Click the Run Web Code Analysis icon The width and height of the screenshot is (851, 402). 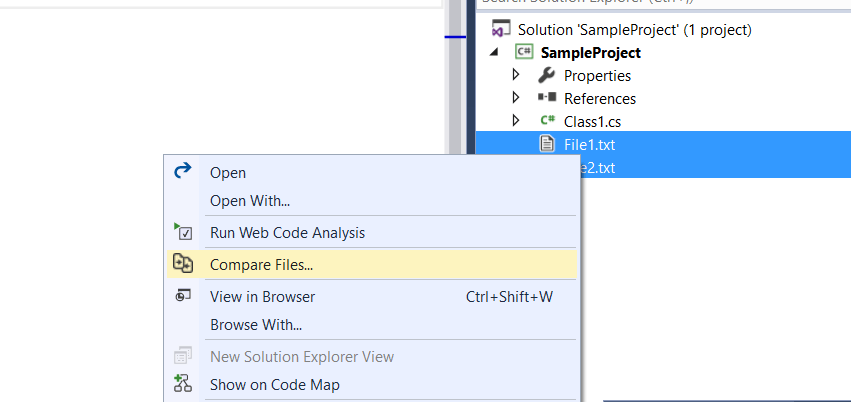[x=183, y=231]
